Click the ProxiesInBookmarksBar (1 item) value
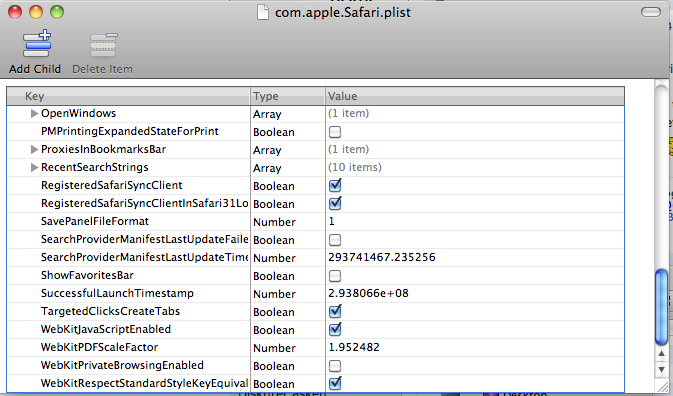This screenshot has width=673, height=396. pyautogui.click(x=348, y=149)
